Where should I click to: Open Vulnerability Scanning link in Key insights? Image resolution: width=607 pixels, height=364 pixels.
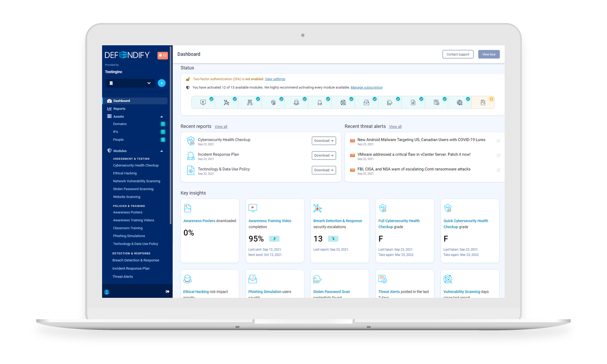click(462, 292)
